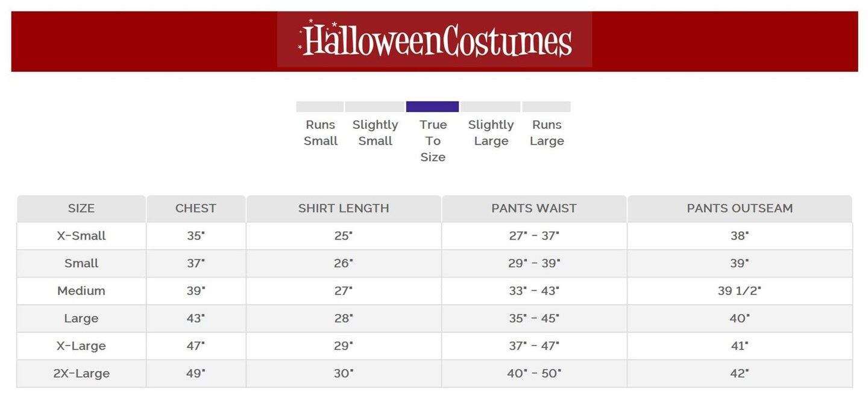Select the Slightly Small fit bar
The image size is (868, 404).
click(x=374, y=107)
